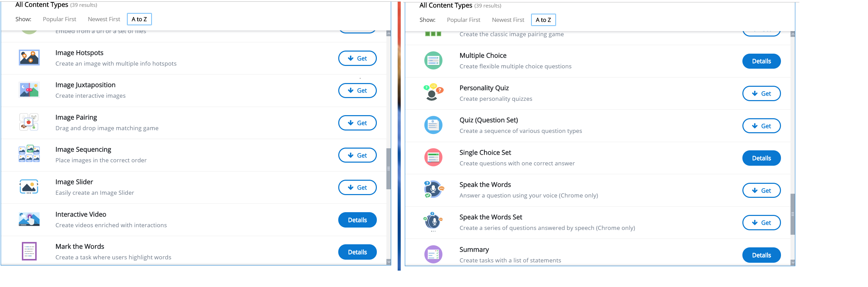Get the Quiz (Question Set) content type
868x287 pixels.
click(x=762, y=126)
